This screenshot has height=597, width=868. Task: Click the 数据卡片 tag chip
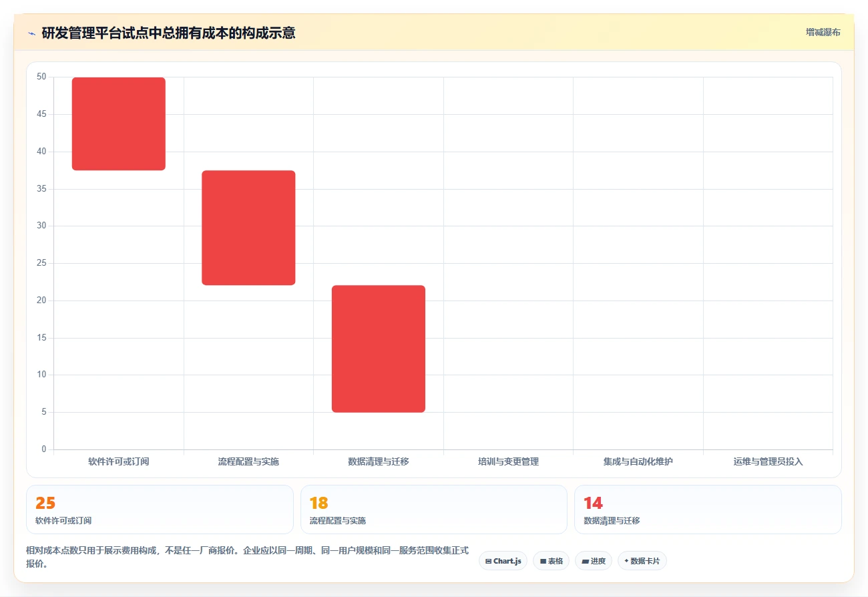pos(642,561)
